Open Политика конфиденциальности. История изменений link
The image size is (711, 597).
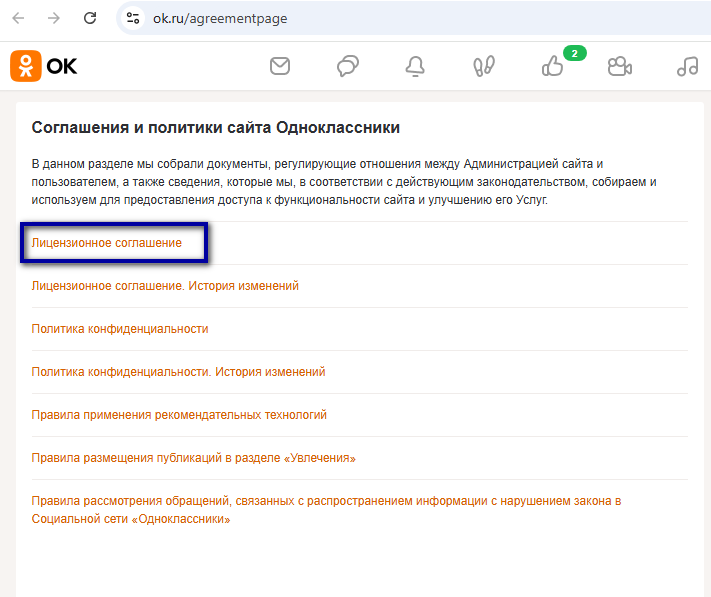click(178, 372)
